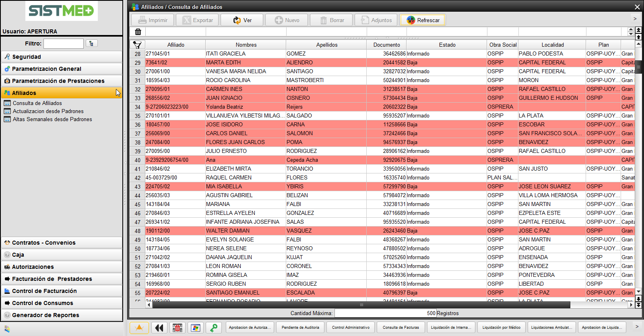
Task: Click the green key icon in bottom toolbar
Action: pyautogui.click(x=214, y=328)
